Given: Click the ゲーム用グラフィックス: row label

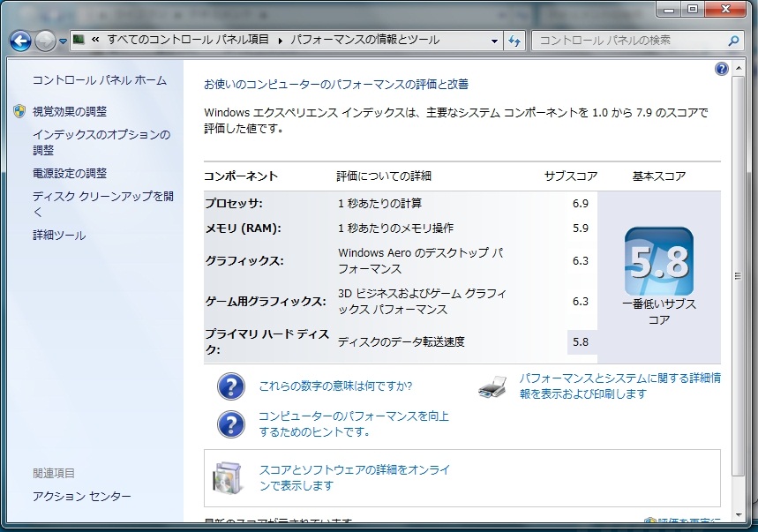Looking at the screenshot, I should 266,302.
